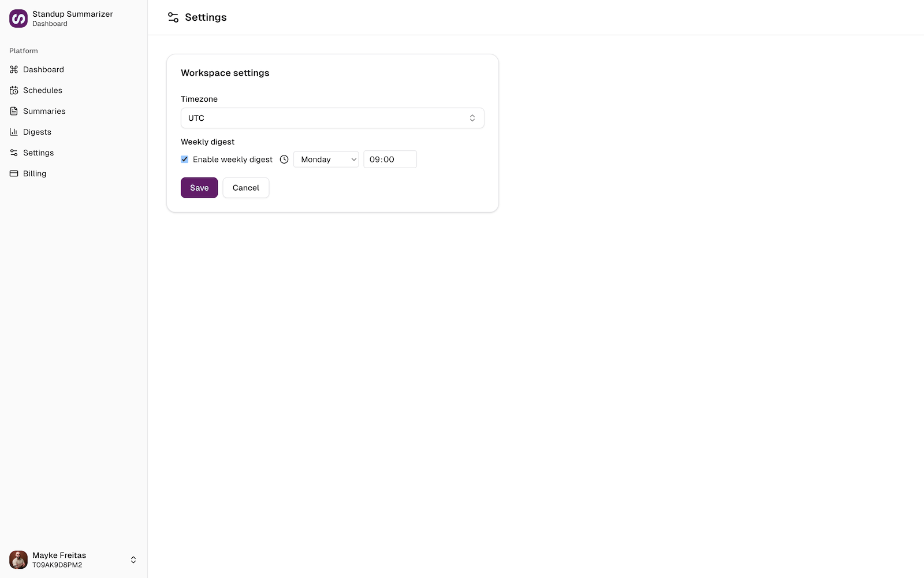Open the Timezone dropdown
The width and height of the screenshot is (924, 578).
tap(332, 118)
